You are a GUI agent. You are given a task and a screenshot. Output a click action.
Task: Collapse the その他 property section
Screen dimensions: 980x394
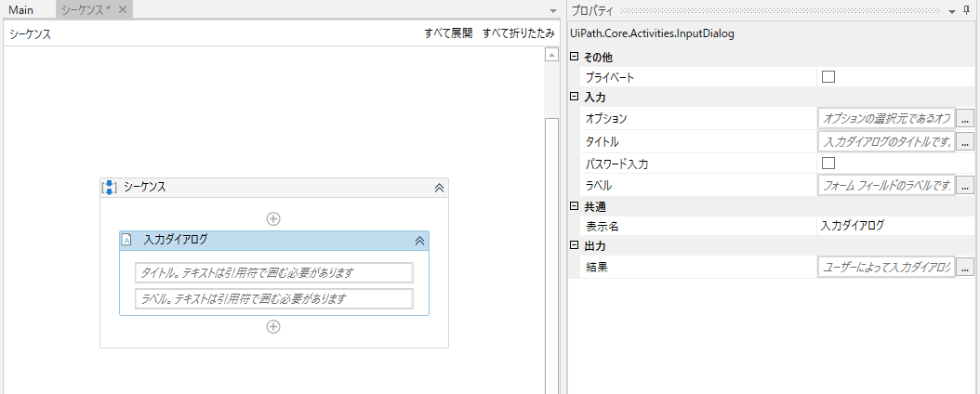pyautogui.click(x=575, y=57)
